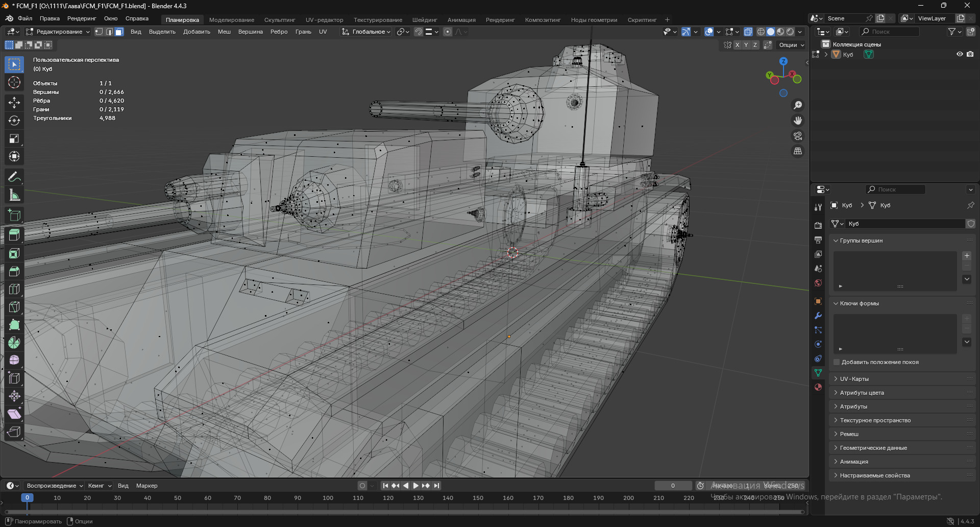This screenshot has height=527, width=980.
Task: Open the Меш menu
Action: pyautogui.click(x=224, y=32)
